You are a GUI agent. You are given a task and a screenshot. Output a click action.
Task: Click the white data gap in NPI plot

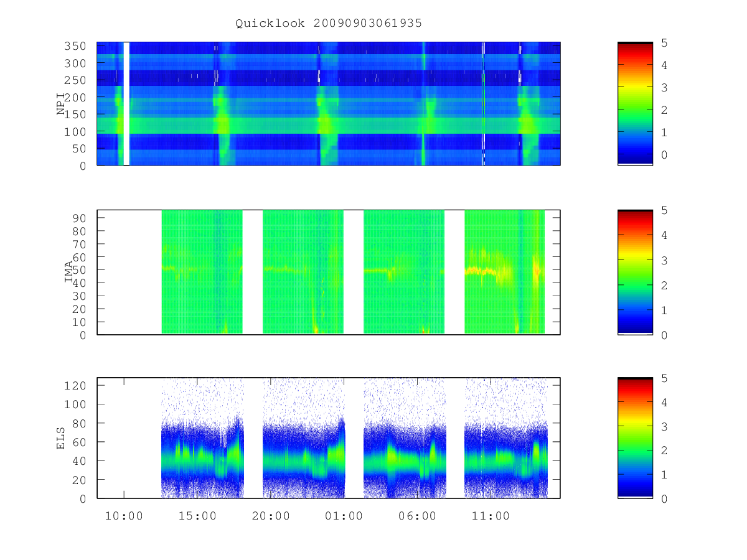(x=126, y=104)
